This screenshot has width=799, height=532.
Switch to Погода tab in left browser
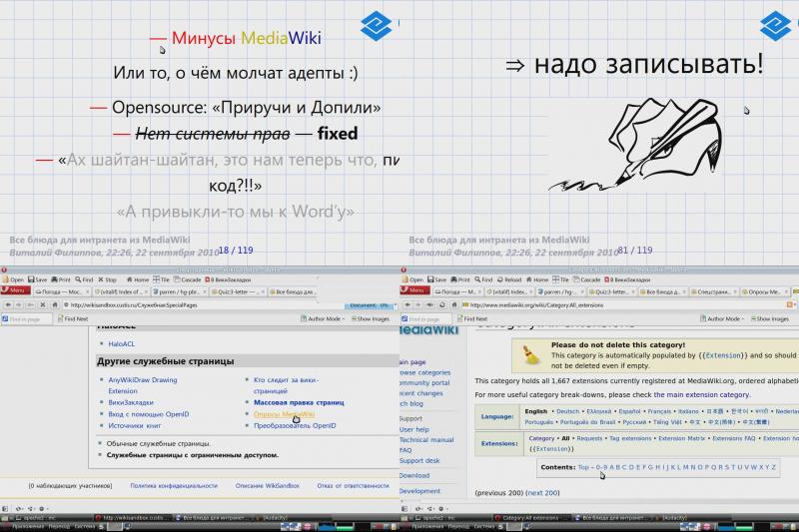(x=62, y=291)
